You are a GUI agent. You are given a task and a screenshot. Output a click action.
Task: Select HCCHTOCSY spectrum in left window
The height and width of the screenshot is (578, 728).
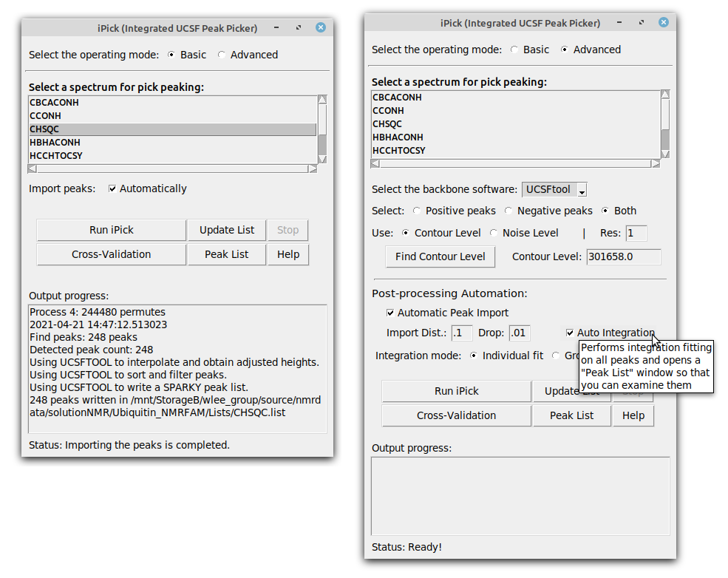(x=173, y=156)
